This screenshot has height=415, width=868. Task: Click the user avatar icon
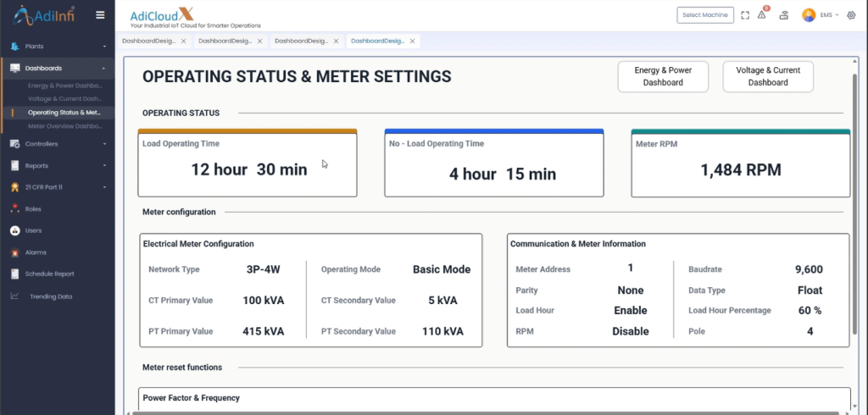pos(809,15)
